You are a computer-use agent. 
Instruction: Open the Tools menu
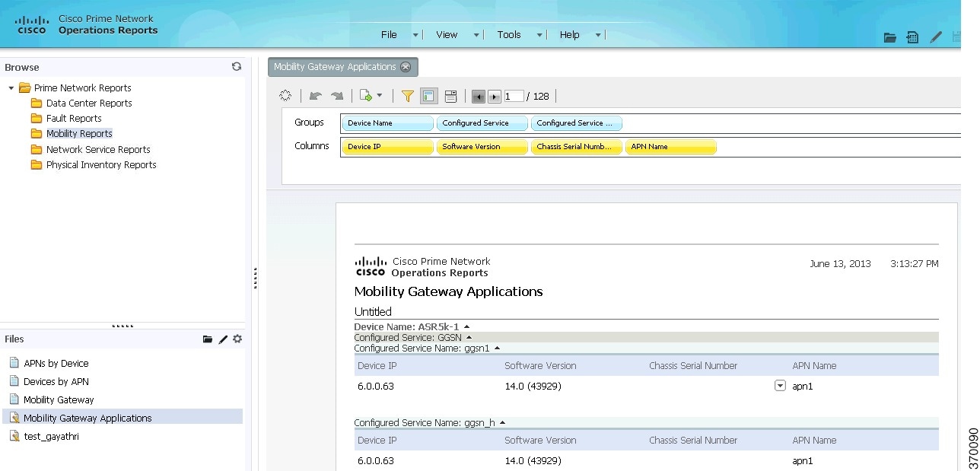point(509,35)
